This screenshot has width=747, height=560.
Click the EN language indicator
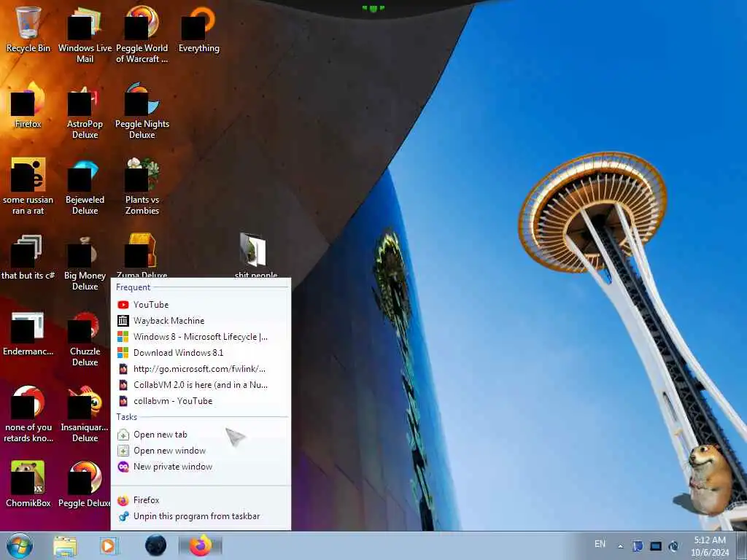(x=600, y=544)
